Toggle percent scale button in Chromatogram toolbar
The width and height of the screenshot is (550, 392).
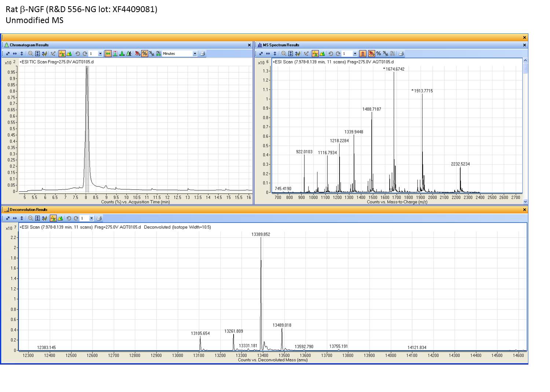144,54
